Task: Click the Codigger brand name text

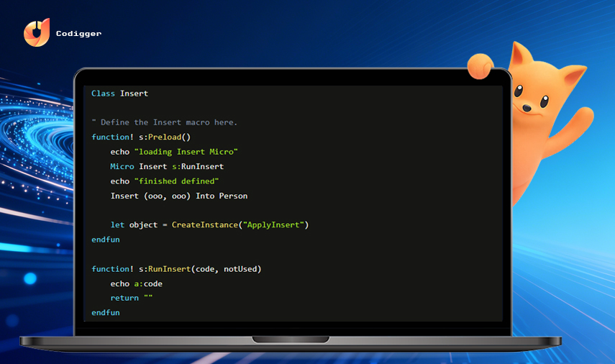Action: pos(78,33)
